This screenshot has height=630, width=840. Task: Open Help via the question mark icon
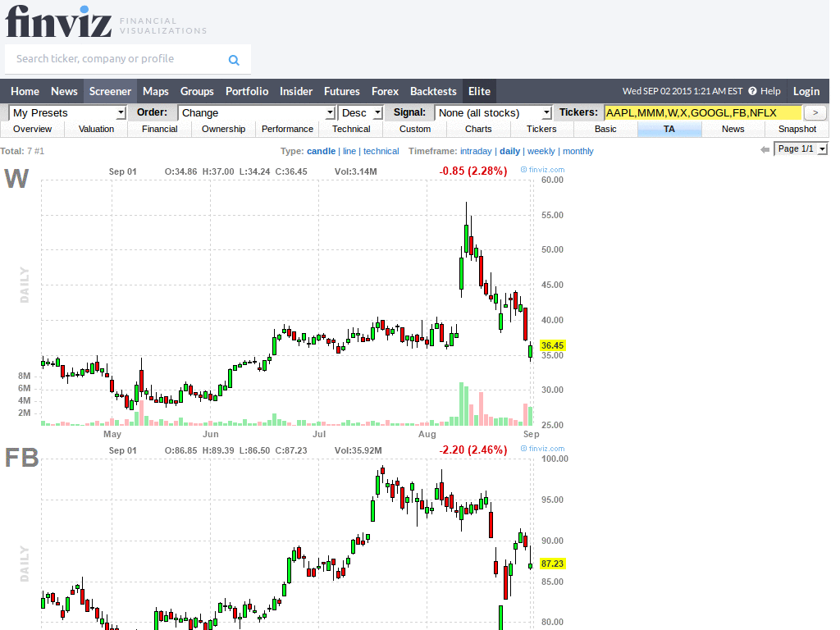[751, 91]
